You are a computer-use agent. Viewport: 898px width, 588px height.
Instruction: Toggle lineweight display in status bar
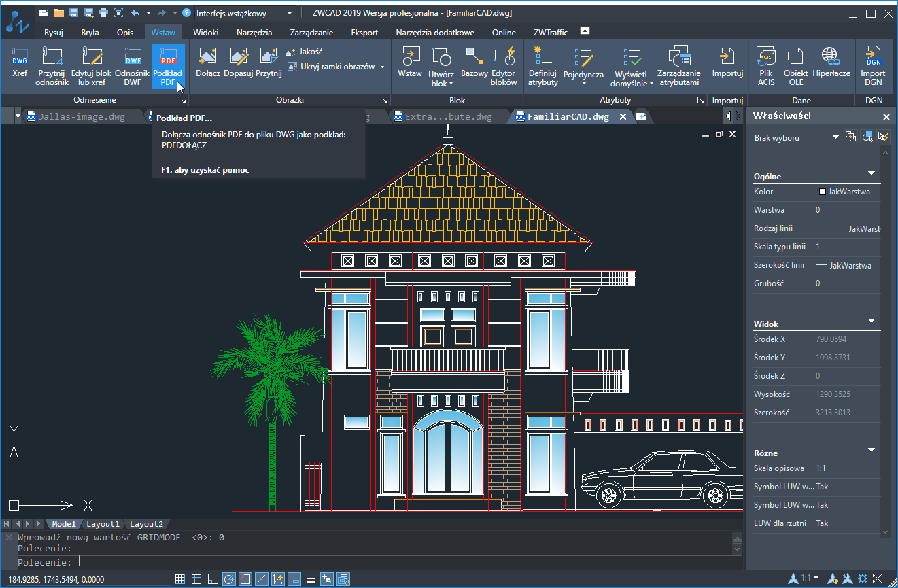[x=310, y=579]
